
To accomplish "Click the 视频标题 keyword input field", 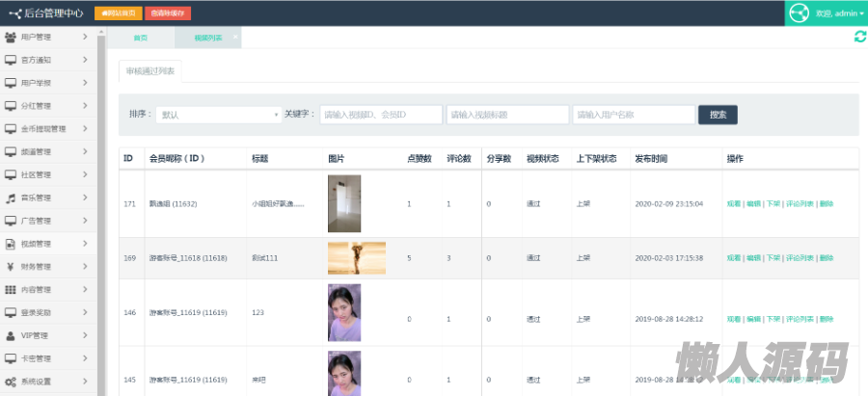I will pos(506,115).
